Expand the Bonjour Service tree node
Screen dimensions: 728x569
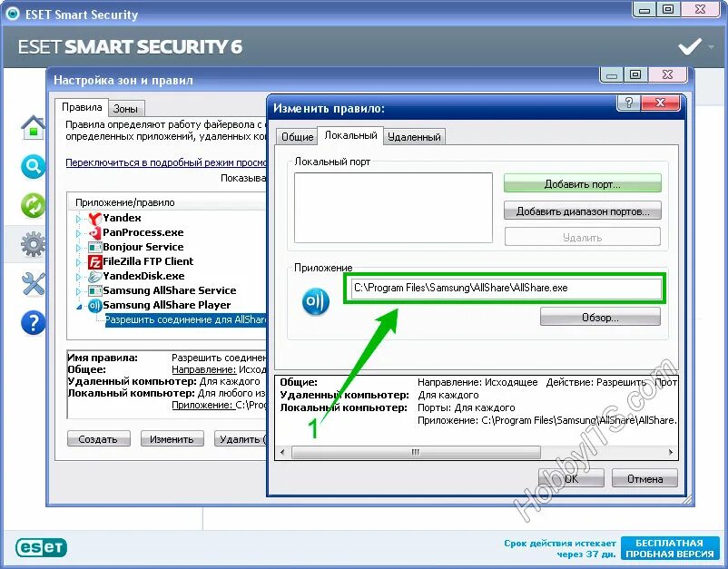[x=78, y=248]
